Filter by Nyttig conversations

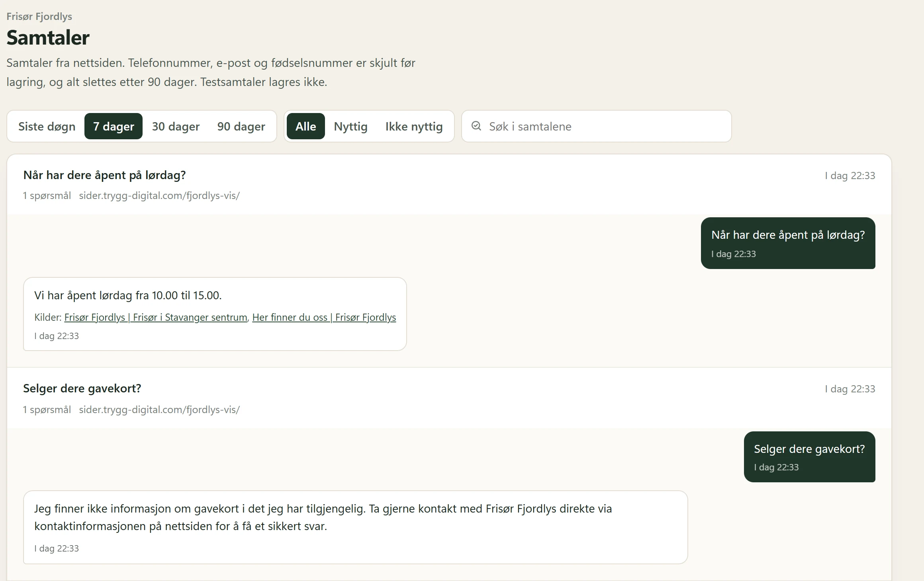(350, 126)
